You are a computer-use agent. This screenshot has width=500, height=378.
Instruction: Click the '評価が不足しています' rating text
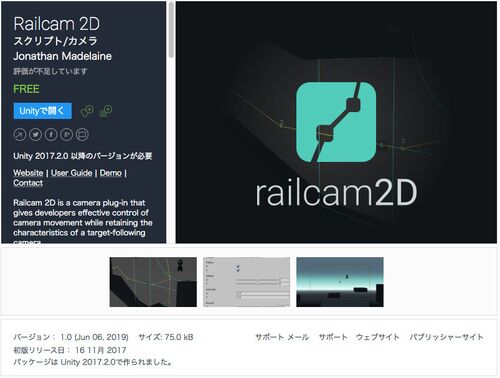(x=50, y=71)
